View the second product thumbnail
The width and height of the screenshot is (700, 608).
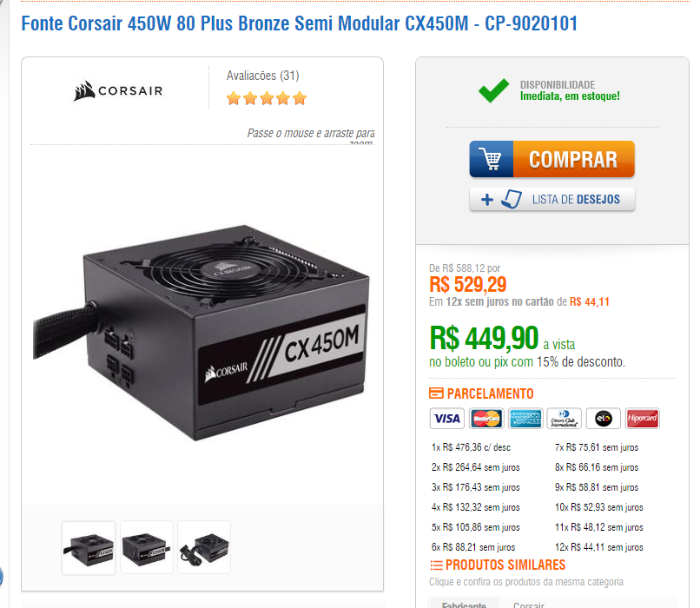[147, 547]
